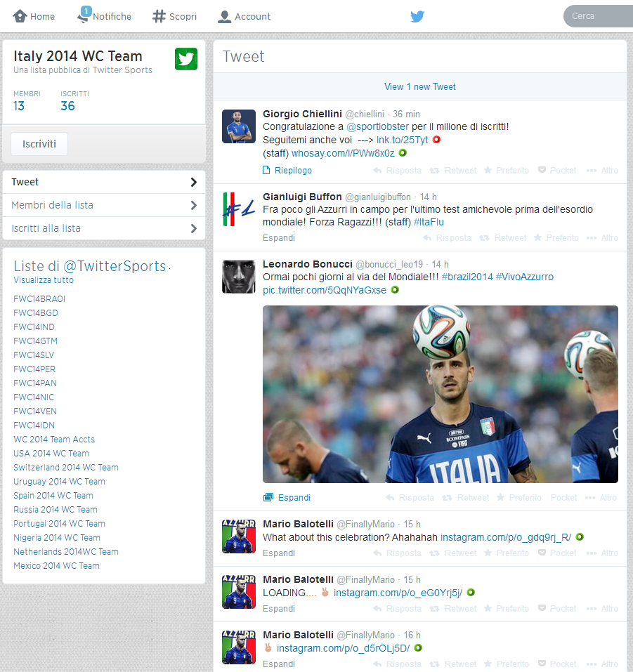Viewport: 633px width, 672px height.
Task: Expand Balotelli LOADING tweet via Espandi
Action: [279, 609]
